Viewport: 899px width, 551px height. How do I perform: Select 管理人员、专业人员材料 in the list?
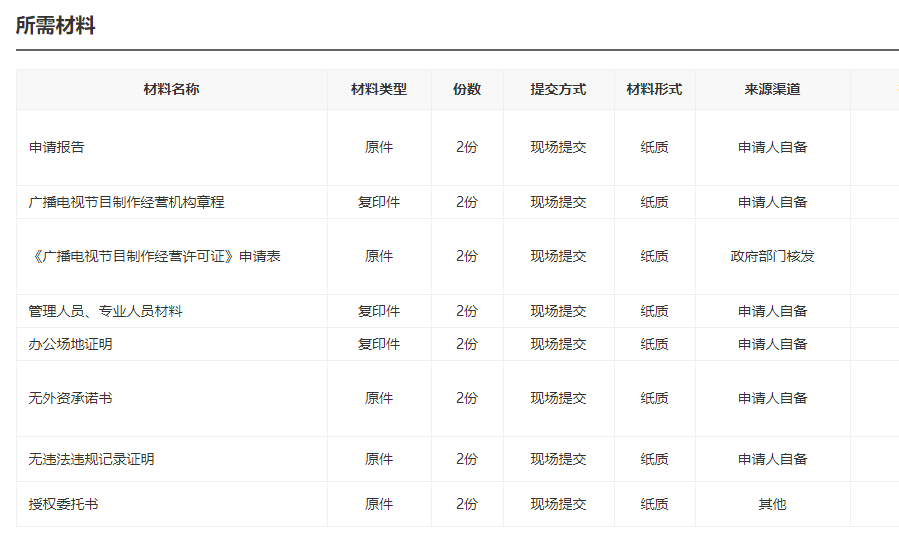tap(105, 311)
